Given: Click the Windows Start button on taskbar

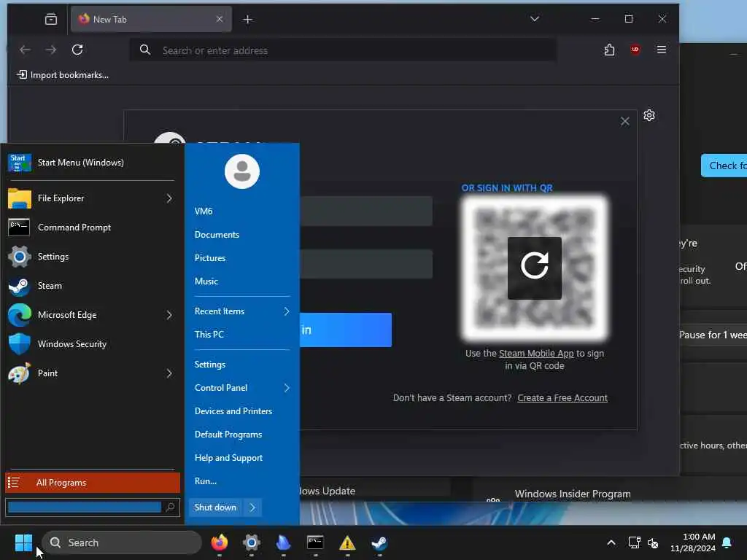Looking at the screenshot, I should click(23, 542).
